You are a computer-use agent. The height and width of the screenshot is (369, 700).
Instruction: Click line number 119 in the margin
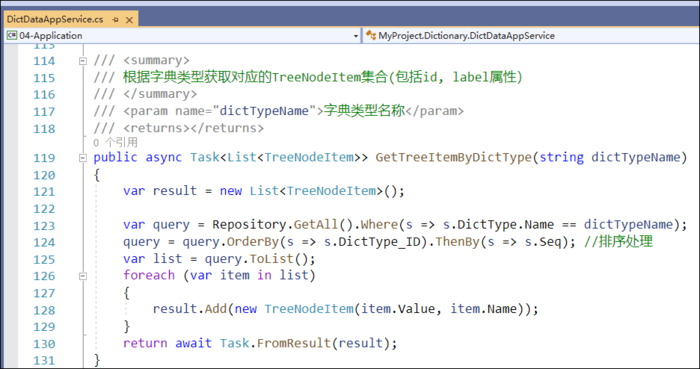[44, 158]
